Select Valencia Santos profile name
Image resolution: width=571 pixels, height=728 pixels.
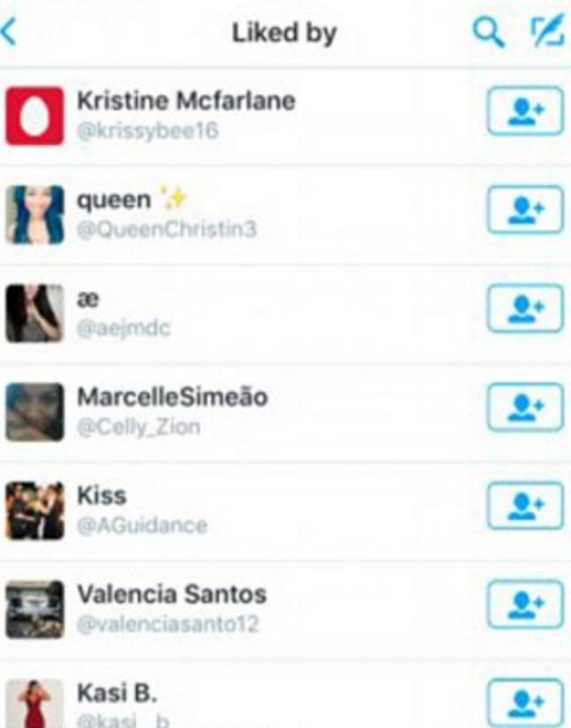(x=172, y=594)
